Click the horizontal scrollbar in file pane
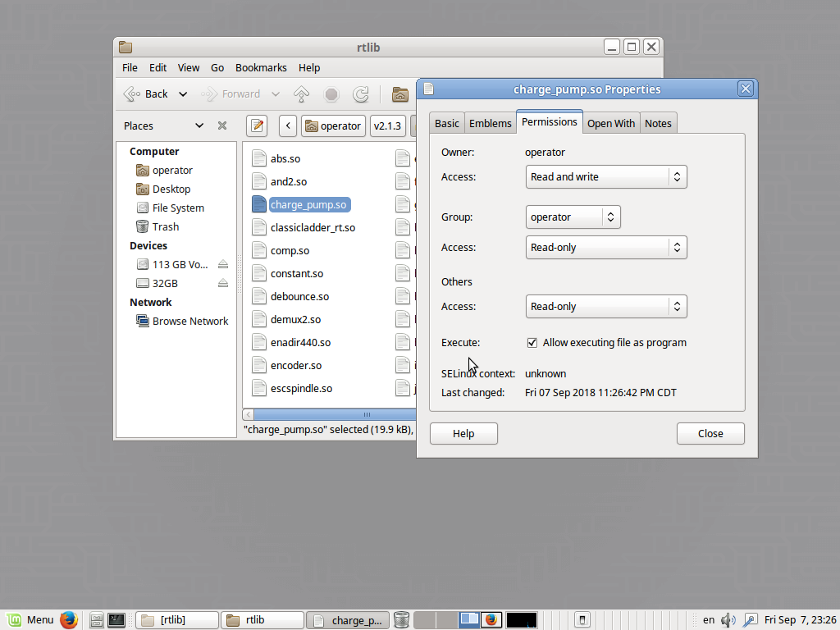Image resolution: width=840 pixels, height=630 pixels. [335, 414]
